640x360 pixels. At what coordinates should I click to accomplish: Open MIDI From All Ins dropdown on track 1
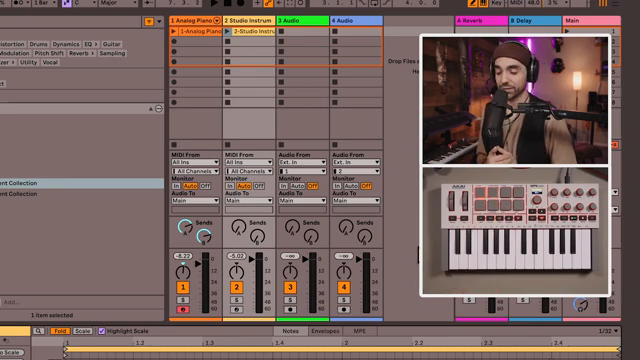[x=195, y=162]
